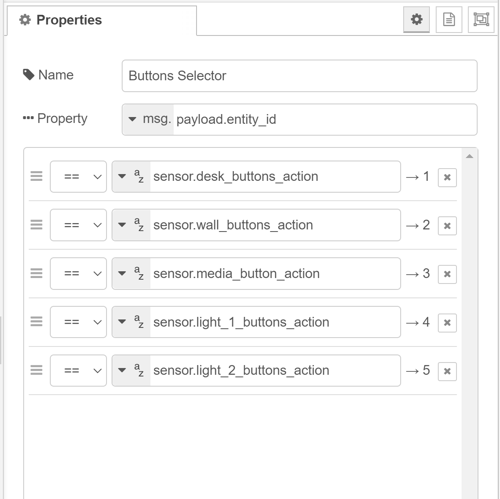Click the reorder handle of rule 5
500x499 pixels.
pyautogui.click(x=36, y=370)
